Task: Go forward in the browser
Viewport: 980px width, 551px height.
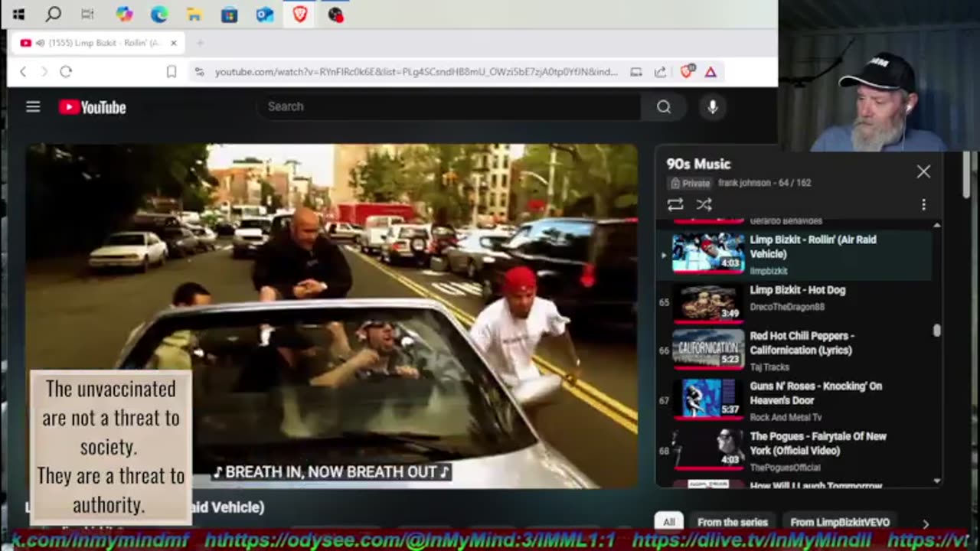Action: click(x=44, y=71)
